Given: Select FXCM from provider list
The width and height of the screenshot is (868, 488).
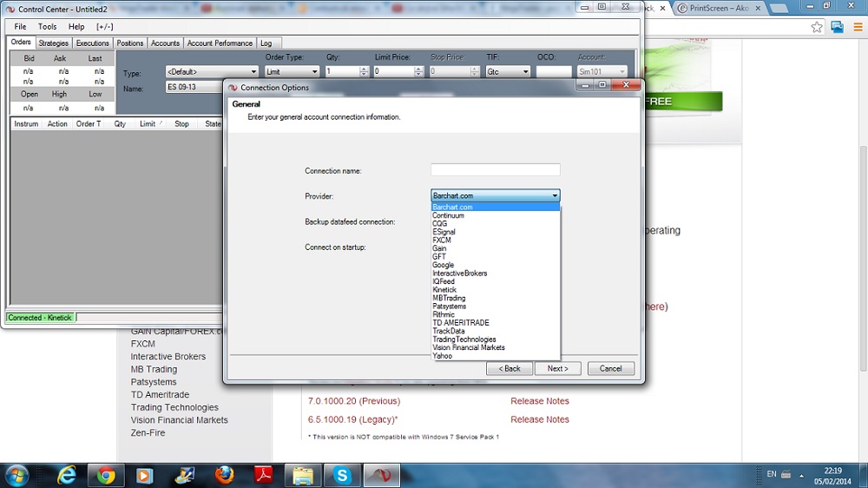Looking at the screenshot, I should tap(496, 241).
